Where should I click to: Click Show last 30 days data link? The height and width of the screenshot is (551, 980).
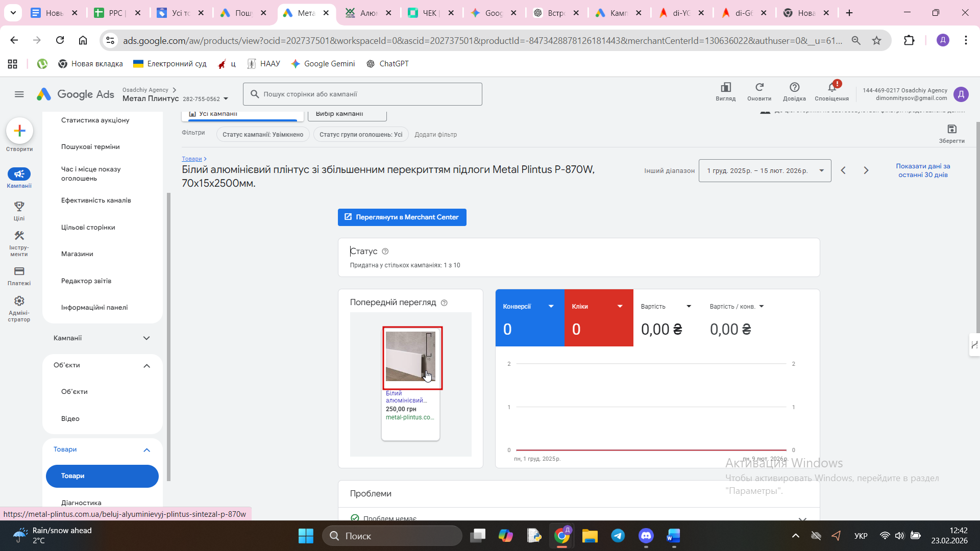(x=922, y=170)
